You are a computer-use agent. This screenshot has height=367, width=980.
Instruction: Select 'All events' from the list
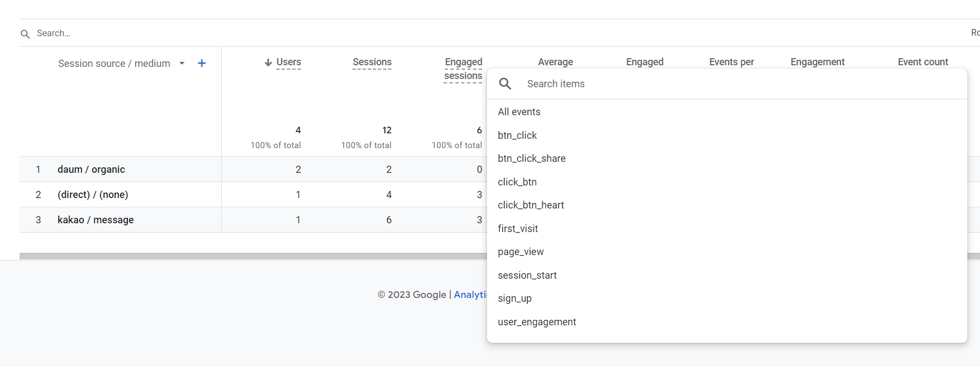(519, 112)
